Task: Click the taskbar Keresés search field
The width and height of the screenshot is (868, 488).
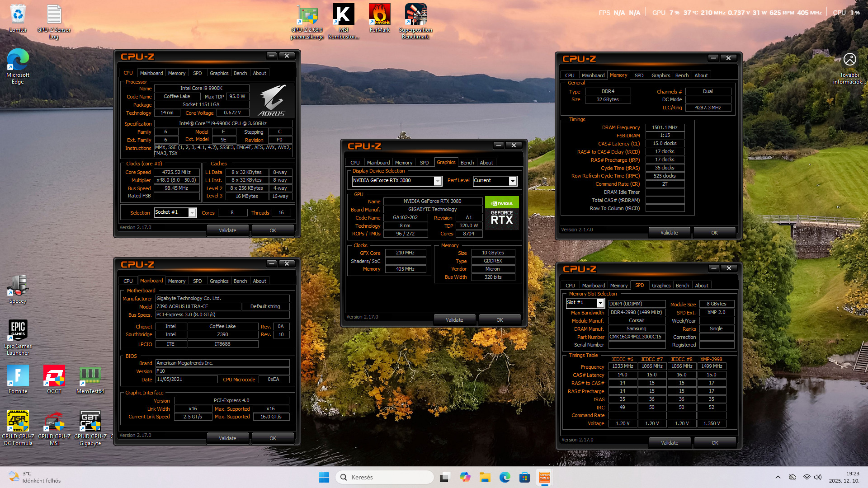Action: (x=384, y=477)
